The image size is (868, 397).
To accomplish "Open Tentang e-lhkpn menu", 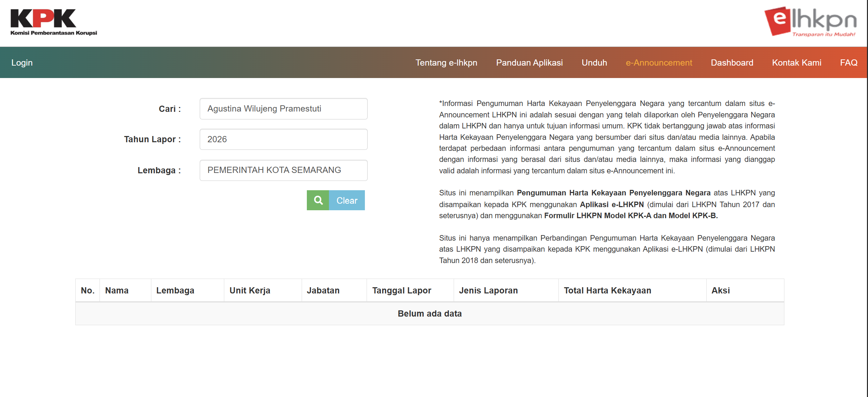I will point(446,62).
